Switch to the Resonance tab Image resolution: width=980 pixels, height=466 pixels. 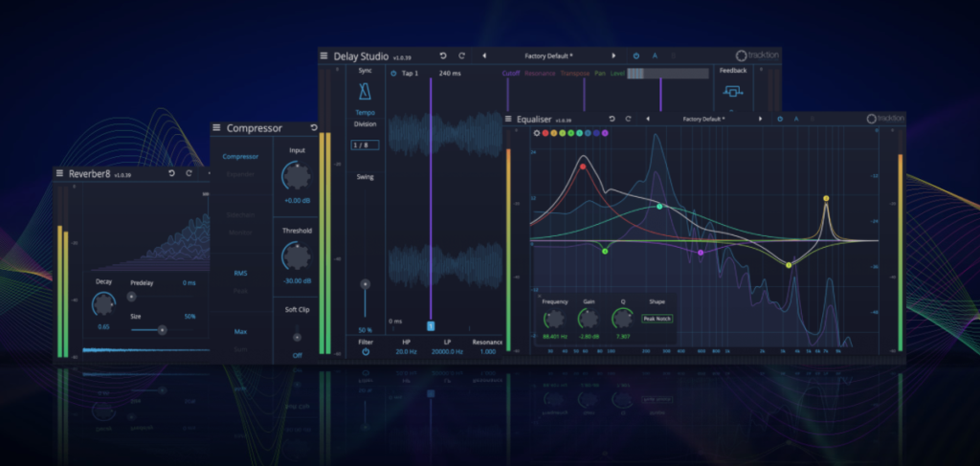541,73
